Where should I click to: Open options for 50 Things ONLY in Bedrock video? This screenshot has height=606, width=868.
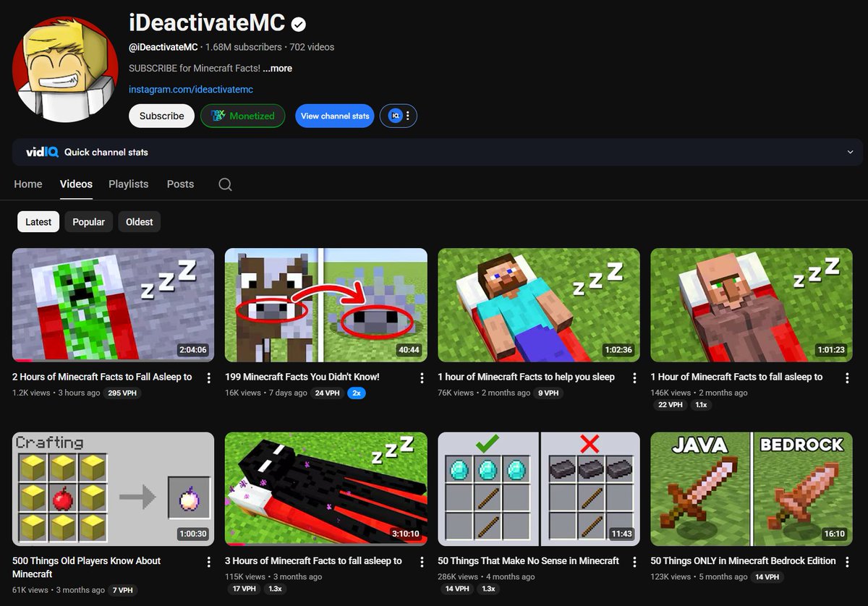click(847, 561)
